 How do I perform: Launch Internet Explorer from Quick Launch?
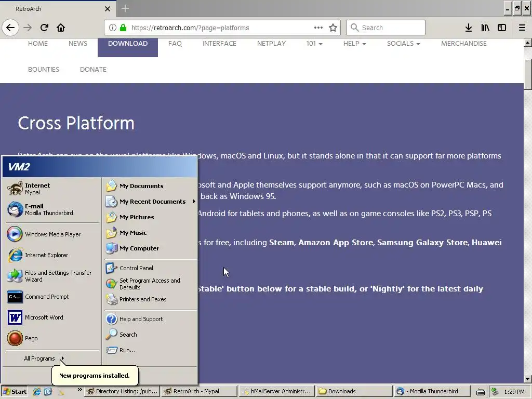point(37,392)
